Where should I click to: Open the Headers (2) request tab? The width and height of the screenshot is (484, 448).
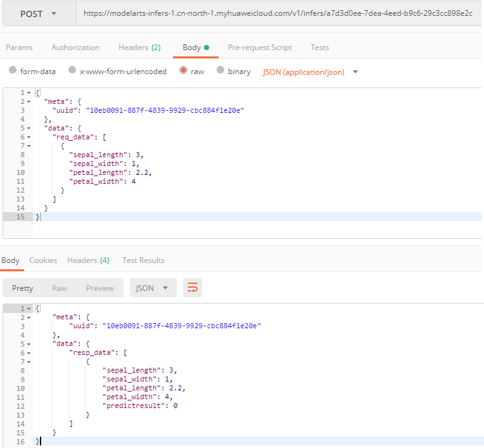click(139, 48)
